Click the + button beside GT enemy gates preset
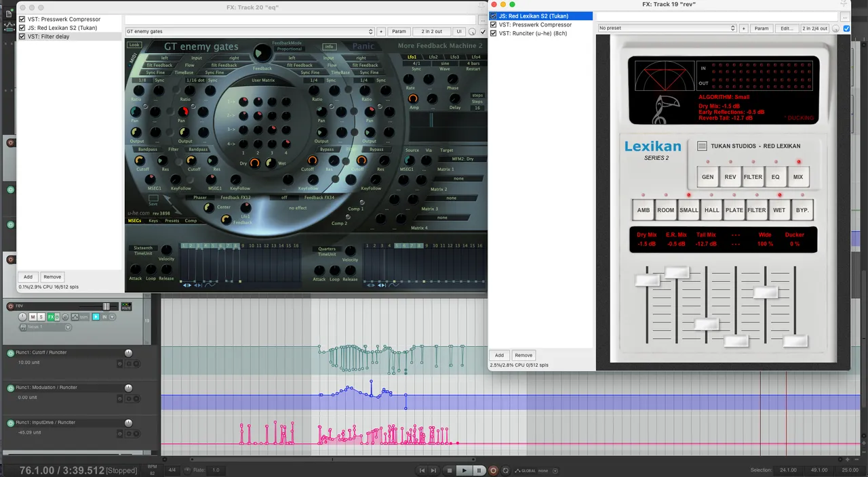Viewport: 868px width, 477px height. (381, 31)
